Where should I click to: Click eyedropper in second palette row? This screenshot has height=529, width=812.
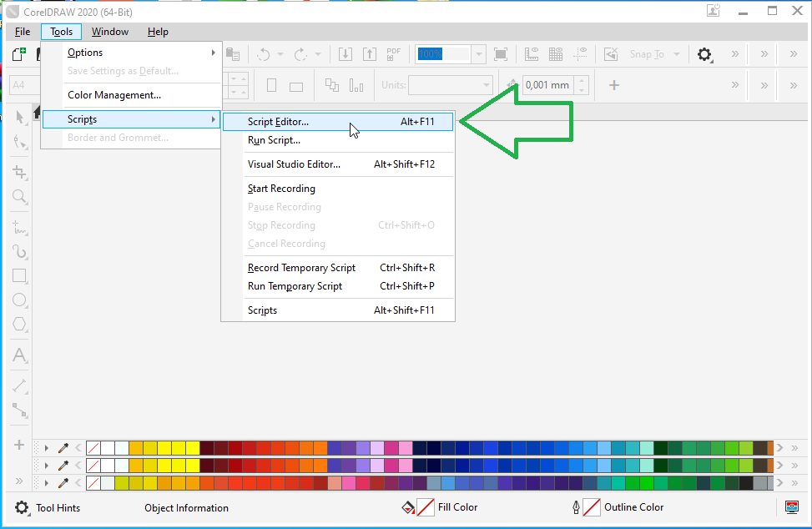point(63,466)
